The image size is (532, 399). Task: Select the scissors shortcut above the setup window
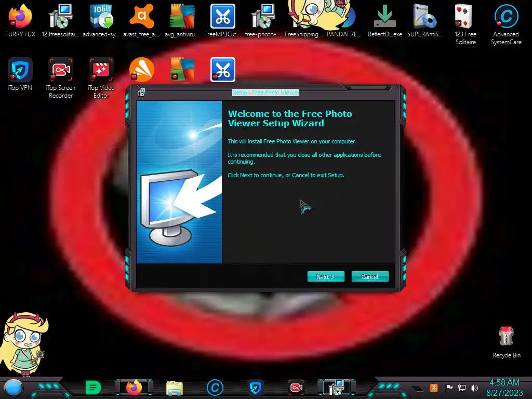tap(222, 70)
